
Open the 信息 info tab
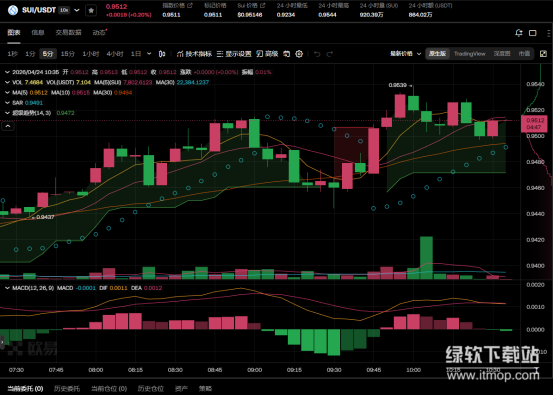pyautogui.click(x=38, y=33)
